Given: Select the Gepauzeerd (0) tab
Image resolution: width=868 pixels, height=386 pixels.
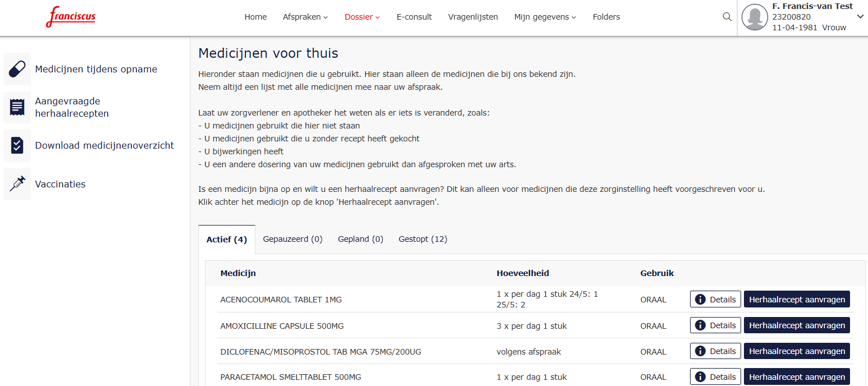Looking at the screenshot, I should tap(293, 239).
